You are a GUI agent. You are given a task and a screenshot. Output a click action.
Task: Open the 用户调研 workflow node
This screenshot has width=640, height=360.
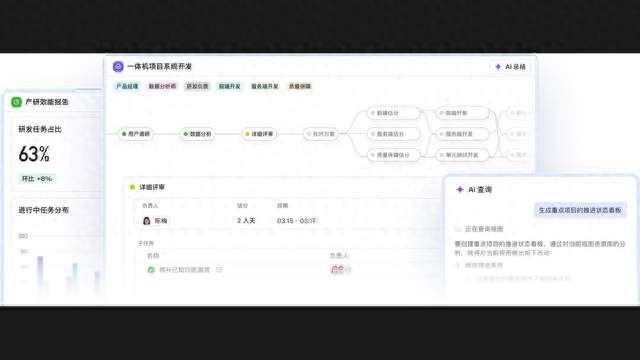tap(136, 134)
